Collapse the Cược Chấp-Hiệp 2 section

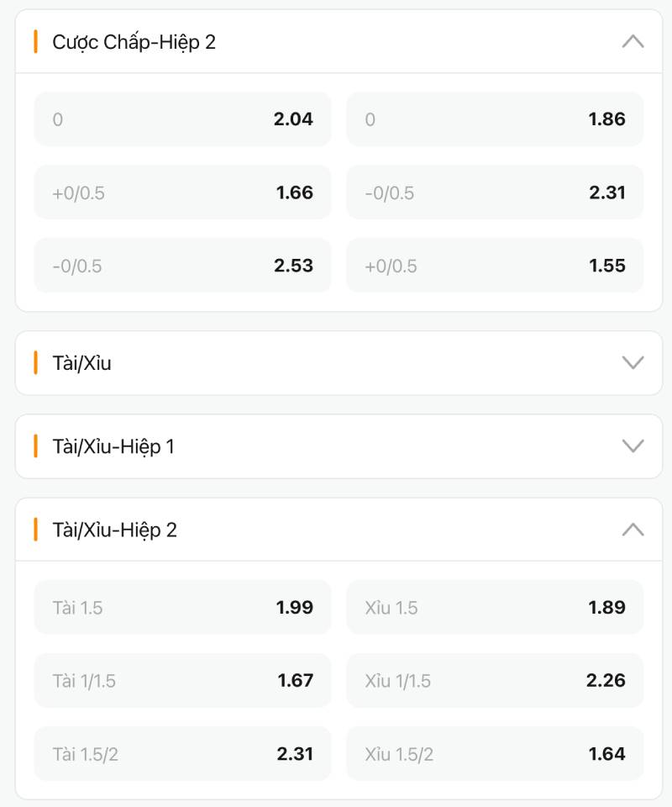[633, 41]
